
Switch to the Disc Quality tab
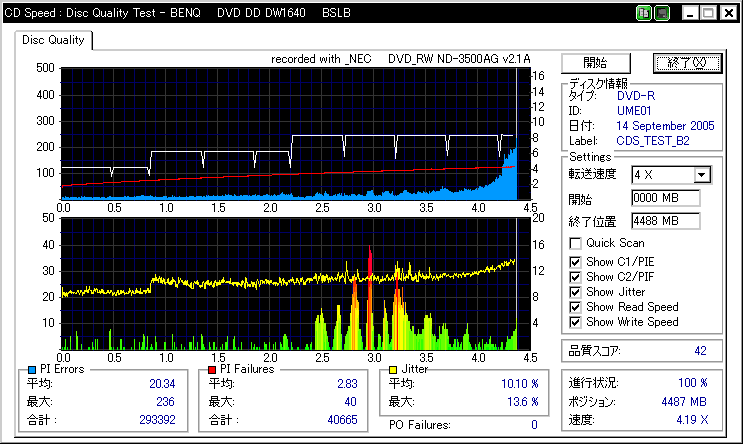pyautogui.click(x=53, y=40)
